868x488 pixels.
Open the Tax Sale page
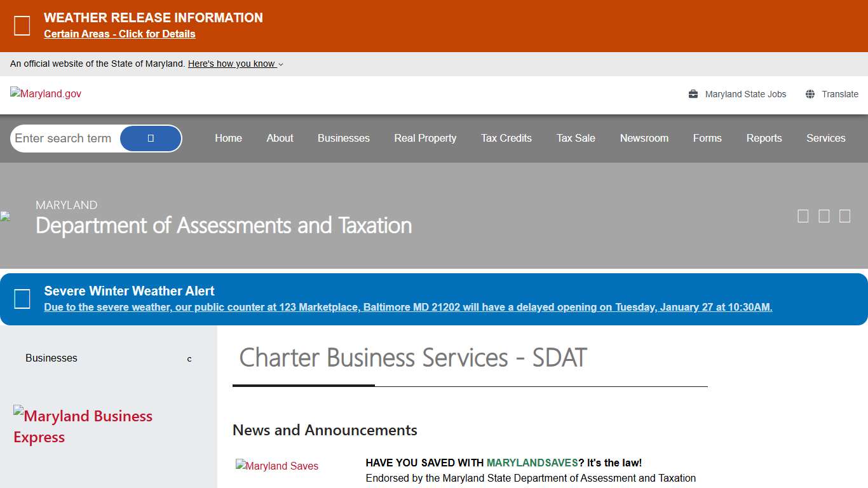coord(576,138)
